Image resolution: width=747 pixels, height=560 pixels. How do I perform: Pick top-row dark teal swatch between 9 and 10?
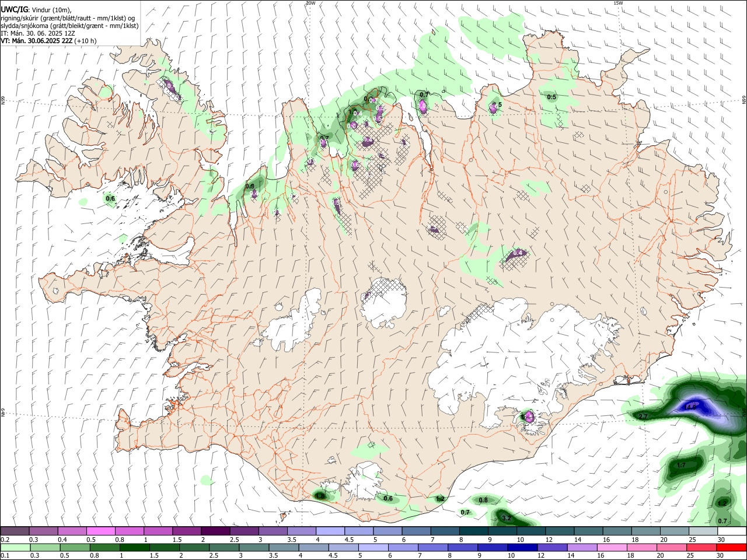[x=502, y=531]
